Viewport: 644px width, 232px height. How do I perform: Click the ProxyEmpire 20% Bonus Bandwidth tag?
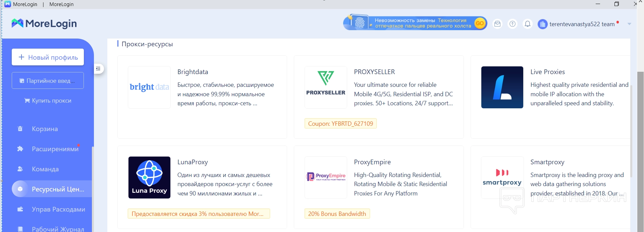coord(337,214)
